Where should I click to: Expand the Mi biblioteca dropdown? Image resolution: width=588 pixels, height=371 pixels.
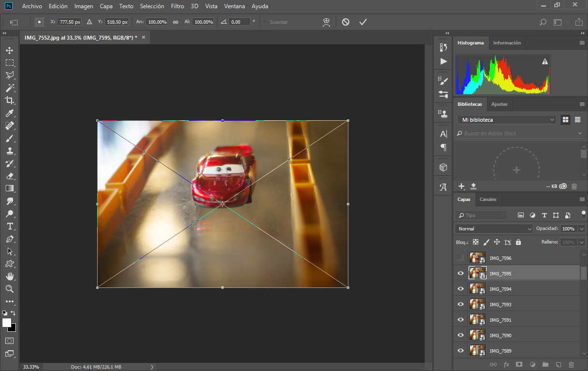pyautogui.click(x=506, y=120)
